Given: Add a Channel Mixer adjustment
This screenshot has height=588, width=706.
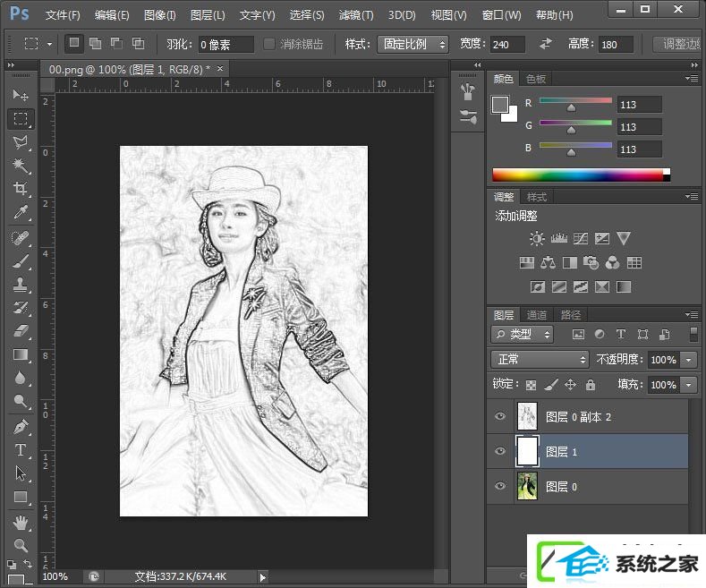Looking at the screenshot, I should click(612, 262).
